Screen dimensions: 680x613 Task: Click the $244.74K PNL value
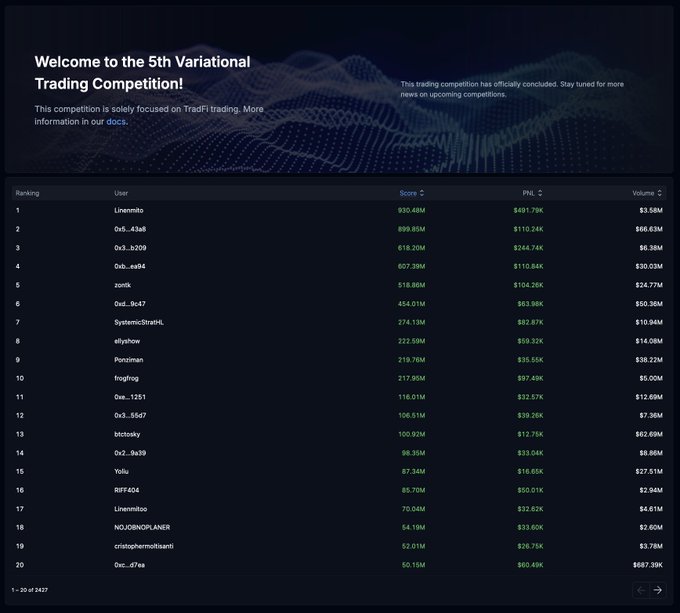[x=528, y=248]
